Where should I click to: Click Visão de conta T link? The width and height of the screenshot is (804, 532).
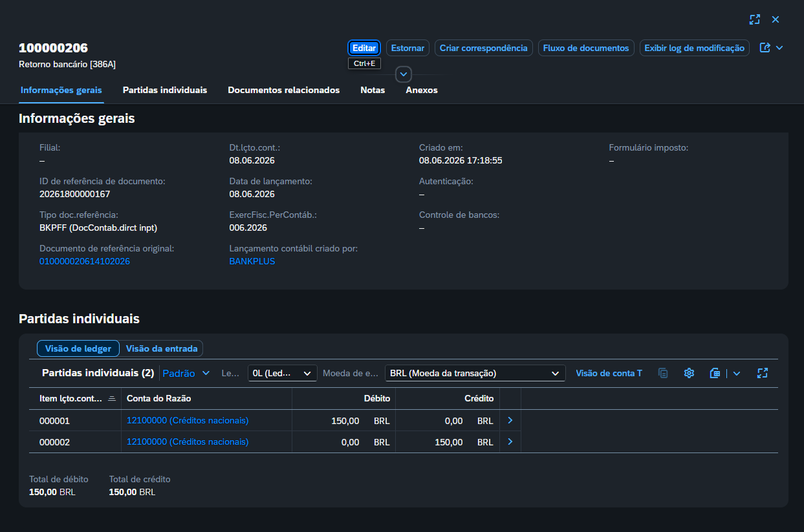point(609,373)
